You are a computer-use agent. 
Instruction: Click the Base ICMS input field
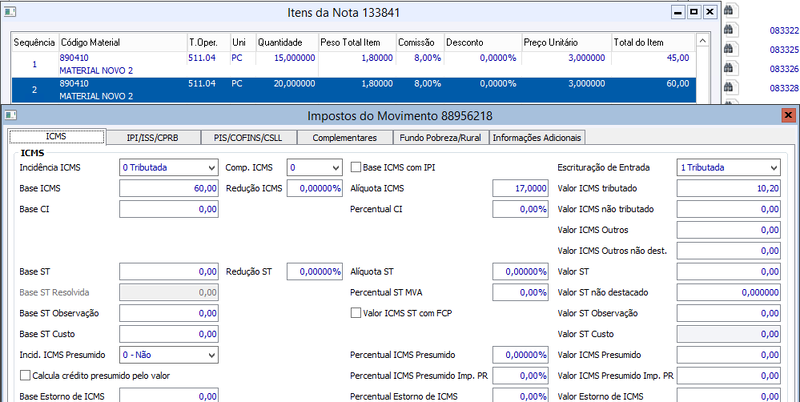[169, 188]
